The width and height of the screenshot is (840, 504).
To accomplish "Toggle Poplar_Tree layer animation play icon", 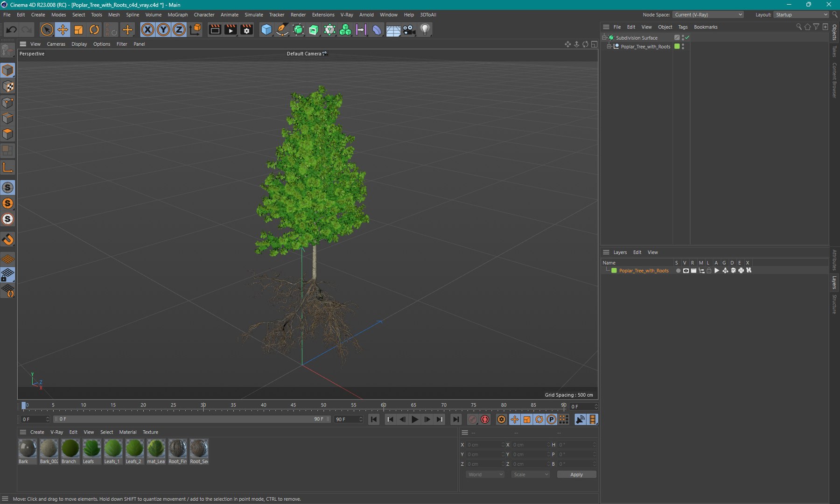I will point(717,271).
